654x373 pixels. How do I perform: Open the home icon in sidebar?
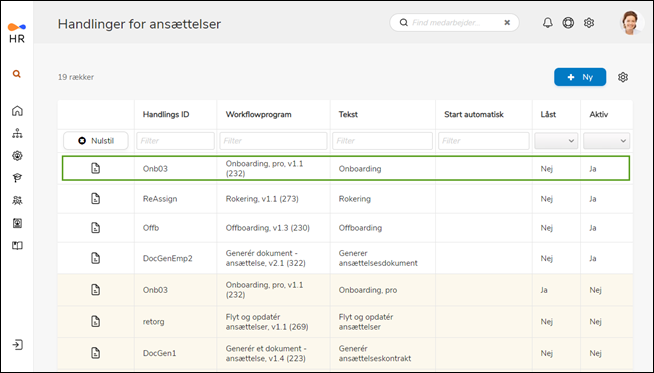click(17, 111)
